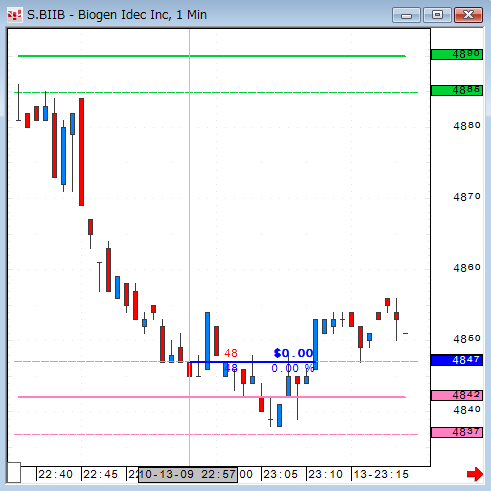491x491 pixels.
Task: Close the Biogen Idec chart window
Action: click(x=468, y=15)
